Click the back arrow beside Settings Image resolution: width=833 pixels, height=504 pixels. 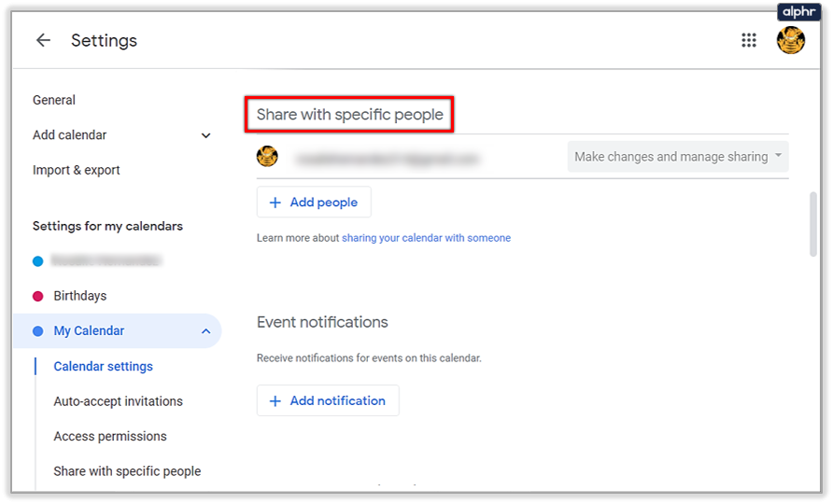click(43, 40)
